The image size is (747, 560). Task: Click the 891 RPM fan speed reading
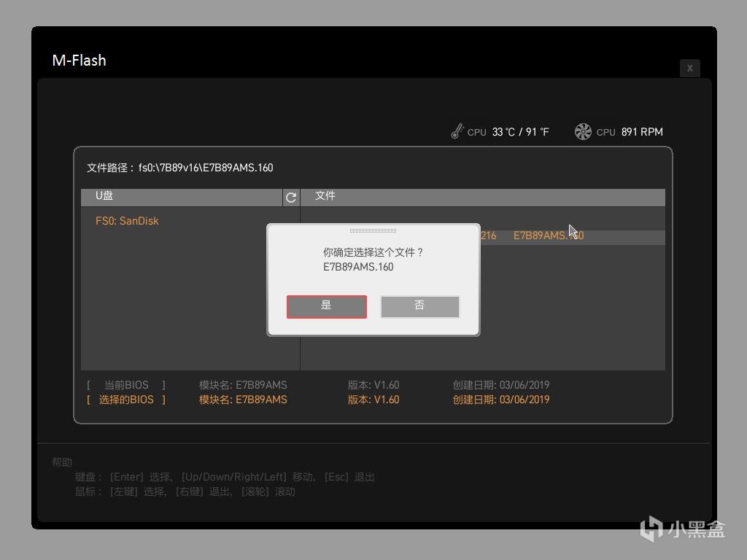point(642,132)
